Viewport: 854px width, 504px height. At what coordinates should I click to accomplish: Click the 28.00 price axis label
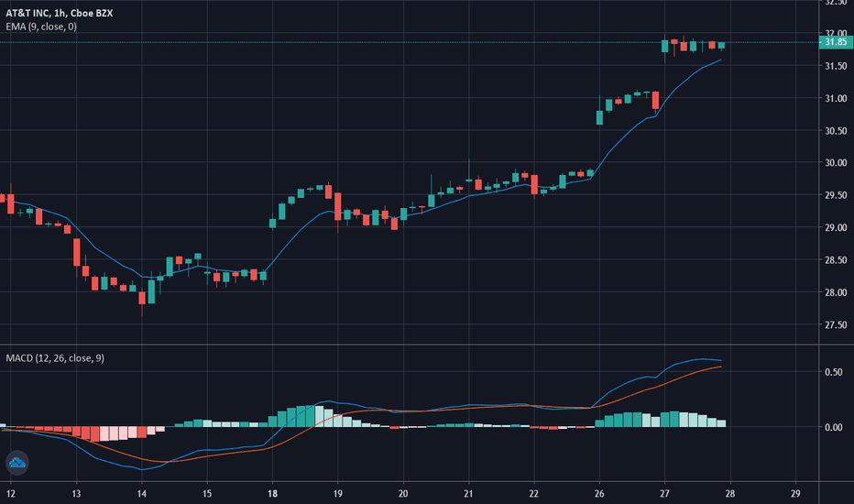(x=836, y=292)
